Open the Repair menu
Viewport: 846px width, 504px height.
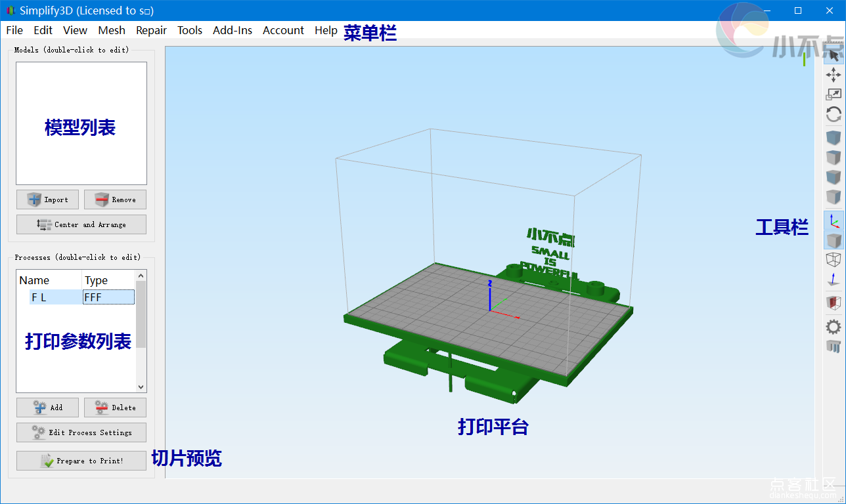(x=152, y=30)
